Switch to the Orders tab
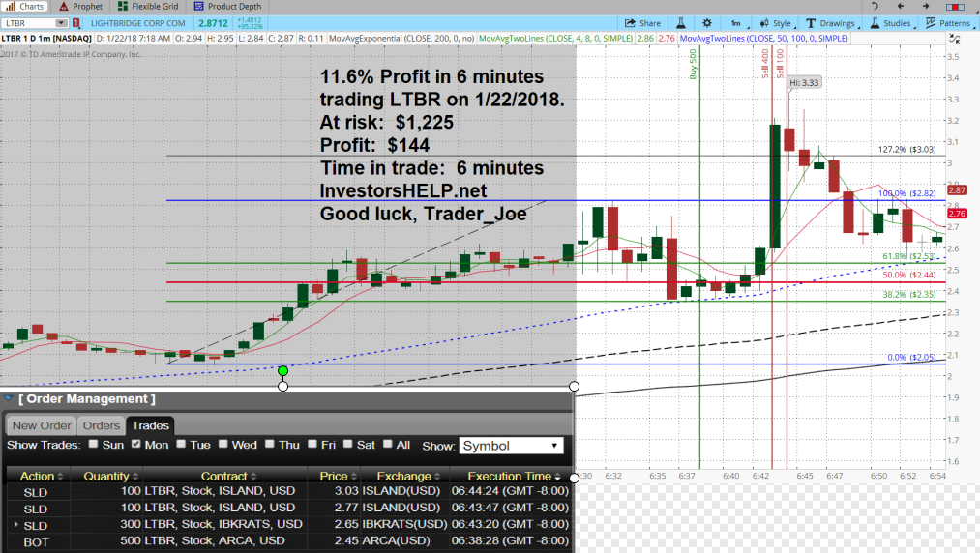This screenshot has width=980, height=553. [x=101, y=425]
